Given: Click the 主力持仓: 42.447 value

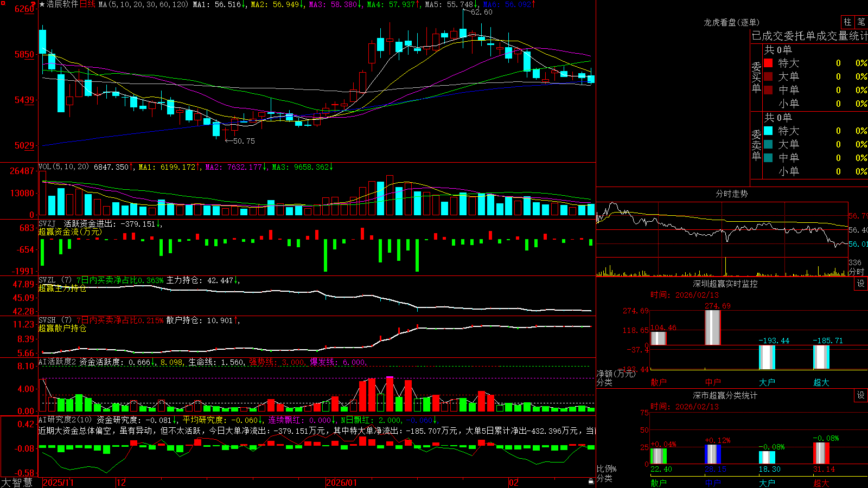Looking at the screenshot, I should coord(200,280).
